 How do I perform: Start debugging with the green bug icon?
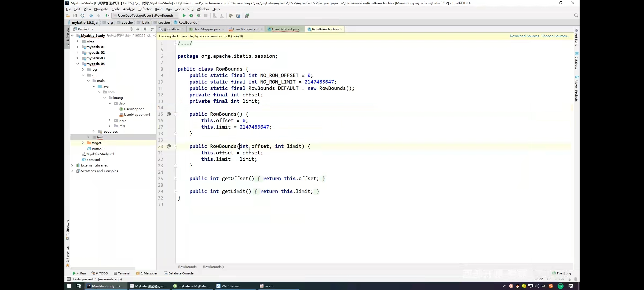pos(191,16)
